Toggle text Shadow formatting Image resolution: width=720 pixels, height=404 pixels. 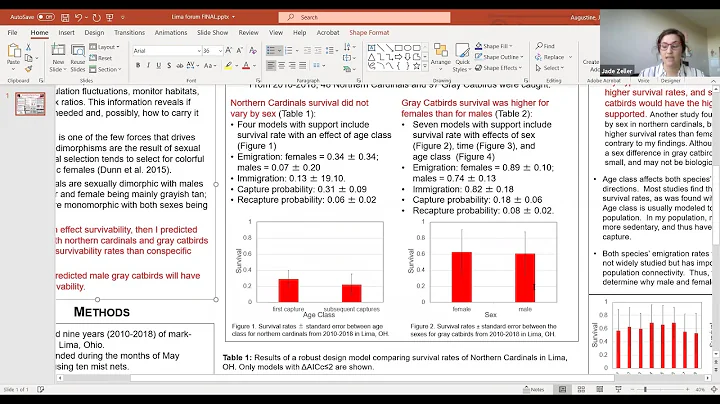169,66
